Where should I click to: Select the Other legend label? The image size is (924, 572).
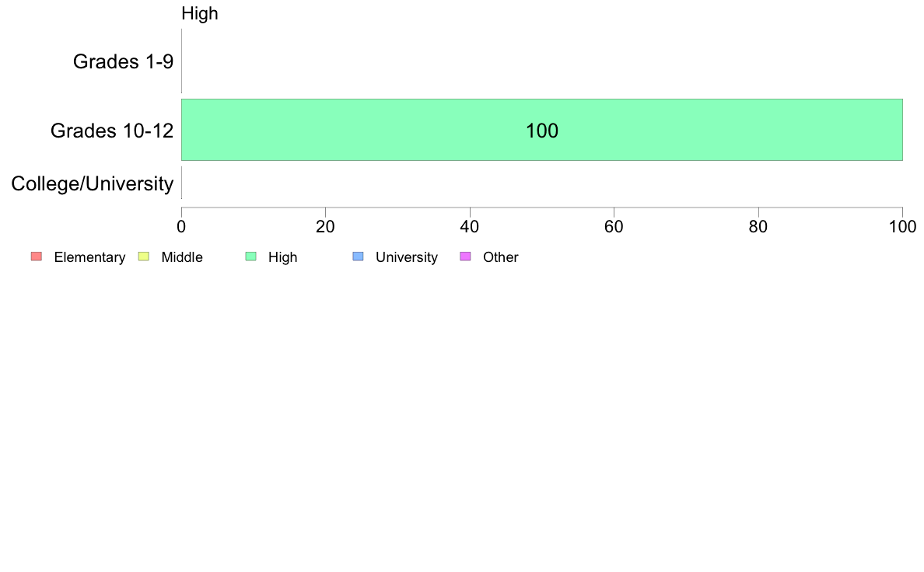coord(501,257)
